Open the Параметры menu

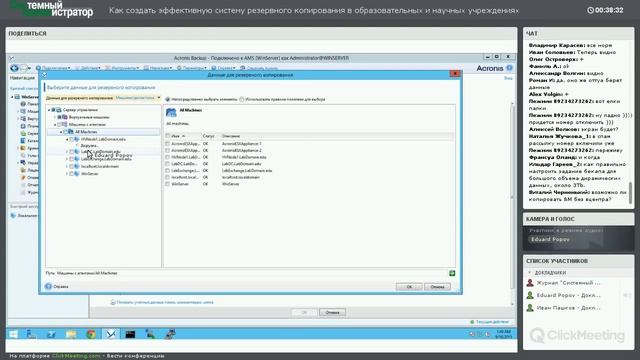pos(191,68)
